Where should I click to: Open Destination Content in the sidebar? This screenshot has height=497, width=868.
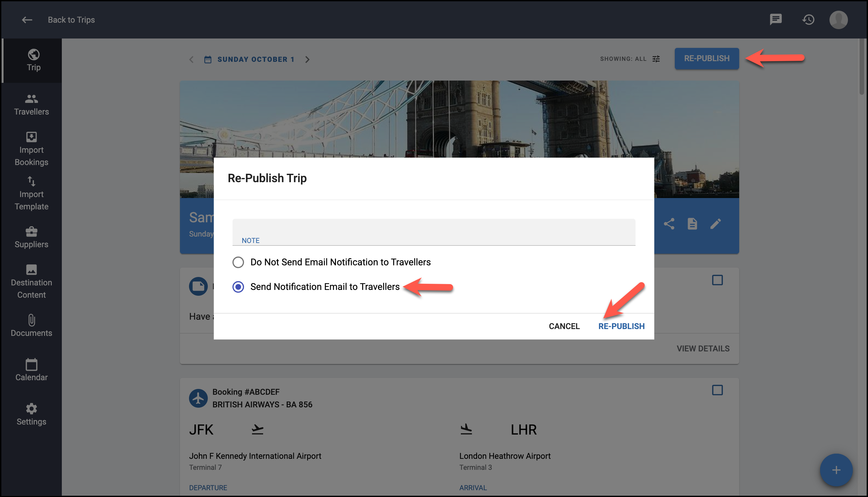31,282
